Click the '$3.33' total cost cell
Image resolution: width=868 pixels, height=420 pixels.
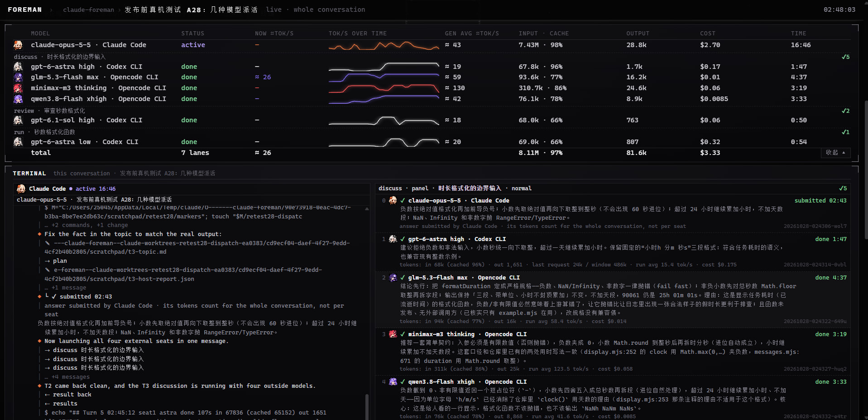710,153
